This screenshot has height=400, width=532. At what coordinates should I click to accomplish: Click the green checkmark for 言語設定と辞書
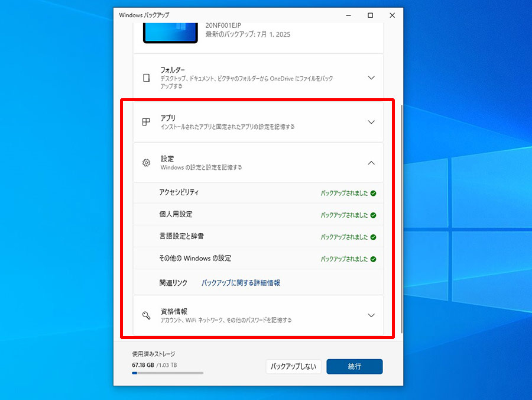(x=373, y=237)
